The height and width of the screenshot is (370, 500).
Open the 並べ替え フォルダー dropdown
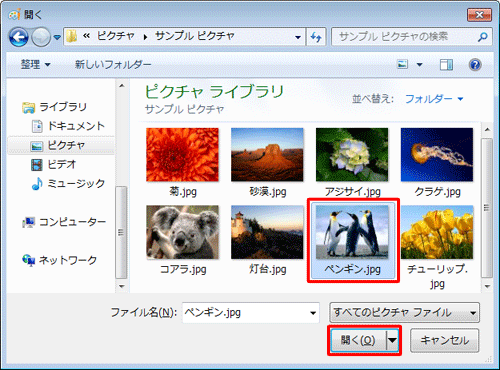click(x=434, y=99)
